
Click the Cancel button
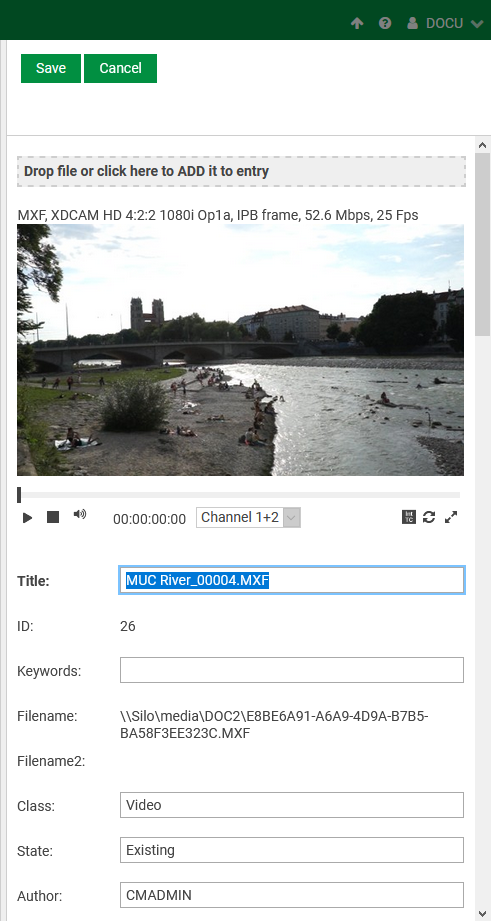120,68
